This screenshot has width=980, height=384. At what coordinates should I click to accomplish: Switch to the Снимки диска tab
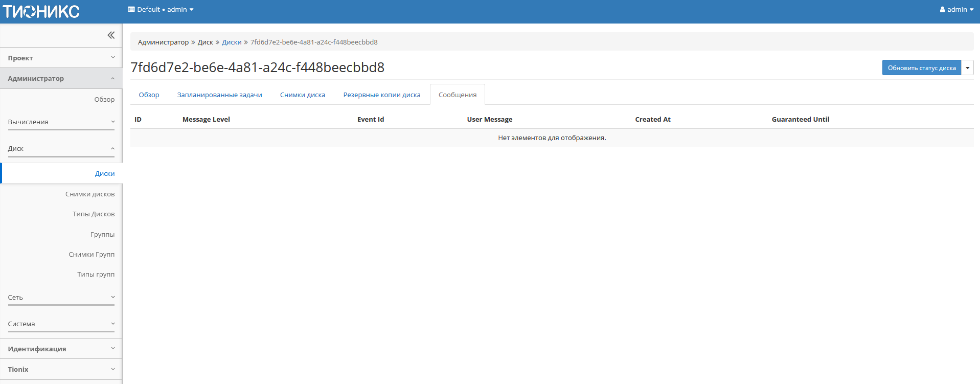coord(302,95)
